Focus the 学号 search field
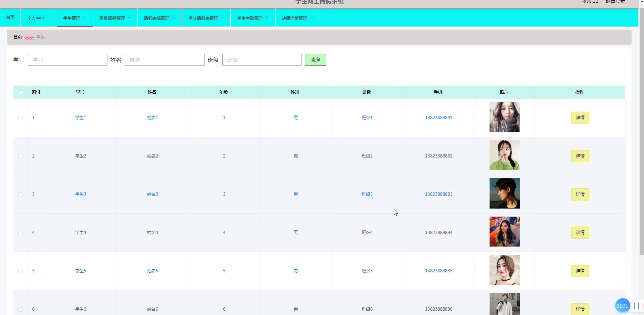Screen dimensions: 644x315 coord(67,60)
